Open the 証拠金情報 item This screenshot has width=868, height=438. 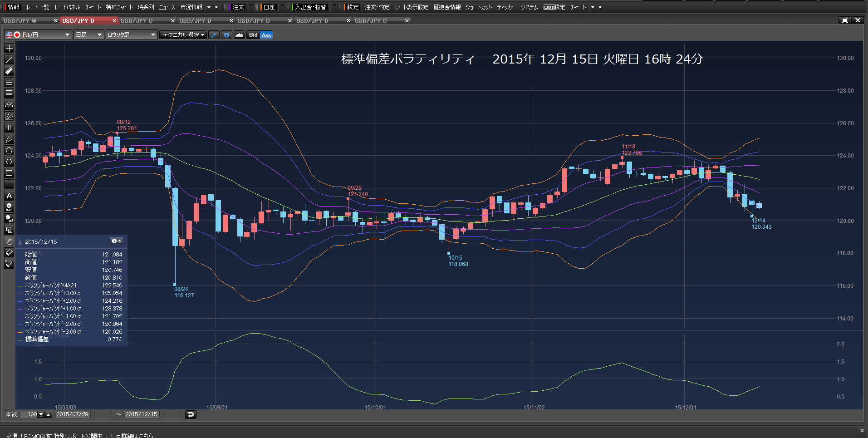[x=447, y=7]
